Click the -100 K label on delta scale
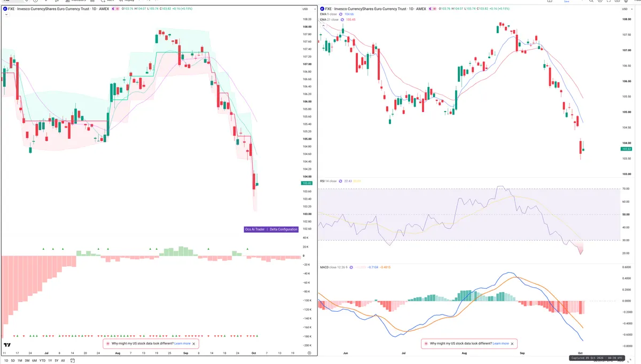Viewport: 641px width, 364px height. coord(306,301)
